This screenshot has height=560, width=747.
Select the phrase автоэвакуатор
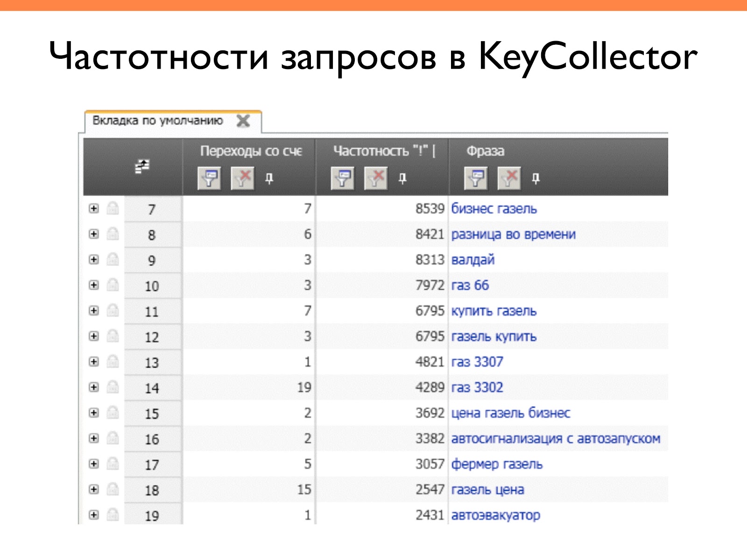click(496, 515)
